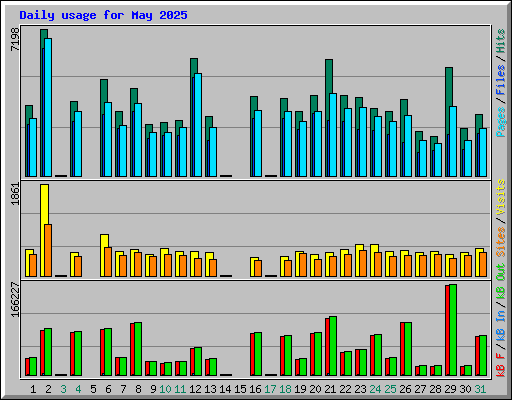Click day label 21 on the axis
The width and height of the screenshot is (512, 400).
coord(330,389)
